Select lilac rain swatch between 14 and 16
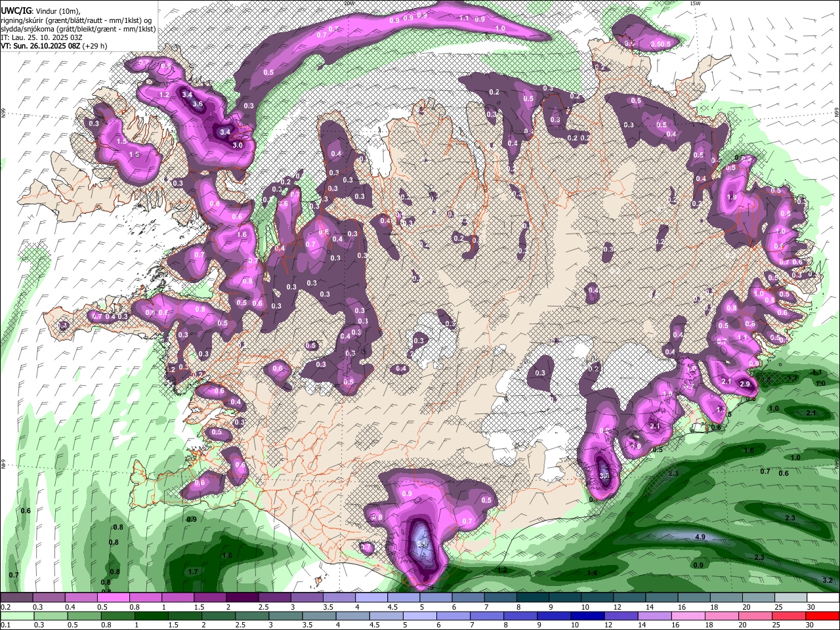 [655, 616]
